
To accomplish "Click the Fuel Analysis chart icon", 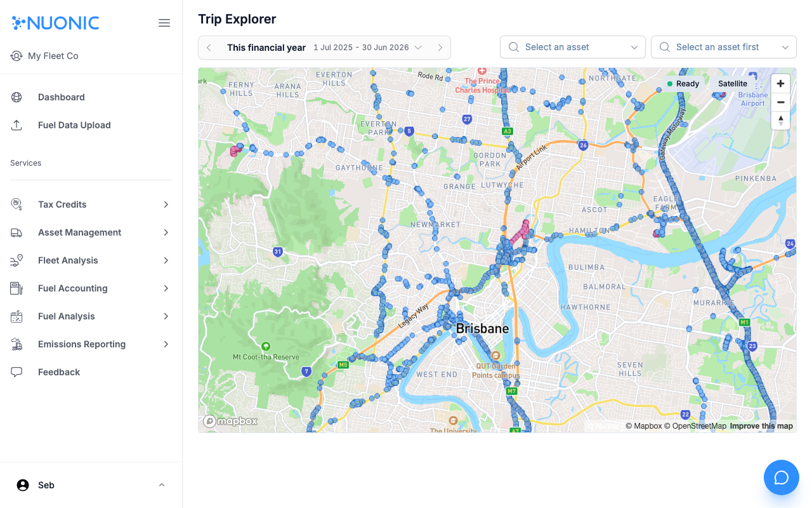I will point(16,316).
